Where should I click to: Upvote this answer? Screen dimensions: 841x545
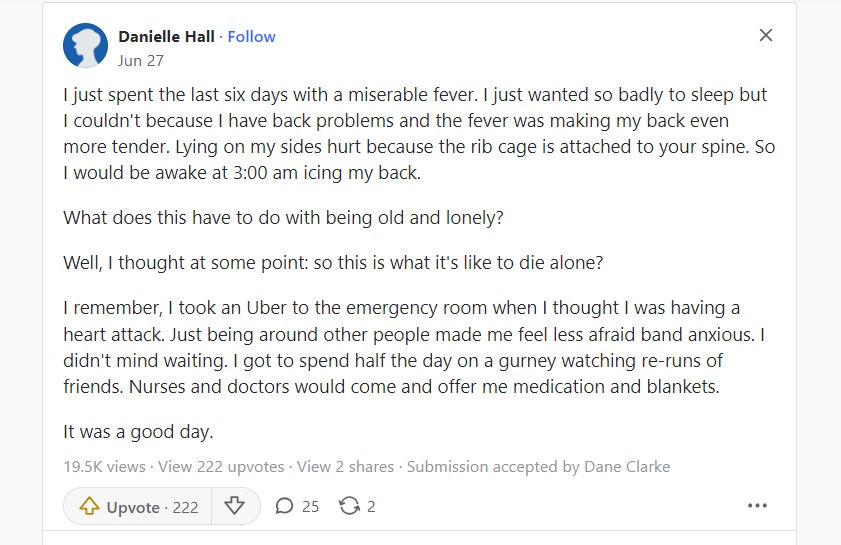coord(138,506)
